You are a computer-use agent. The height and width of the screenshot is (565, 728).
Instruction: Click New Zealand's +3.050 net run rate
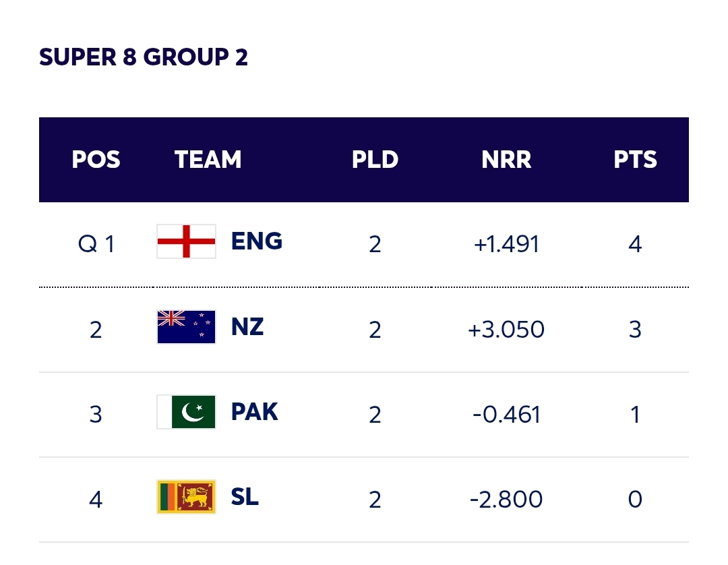pyautogui.click(x=506, y=330)
